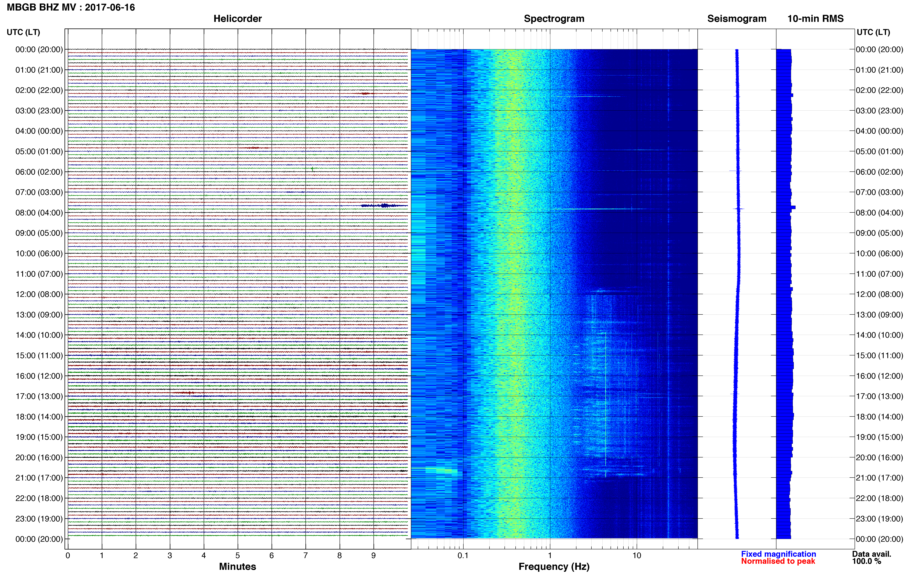
Task: Click the 'UTC (LT)' label on the left axis
Action: [23, 32]
